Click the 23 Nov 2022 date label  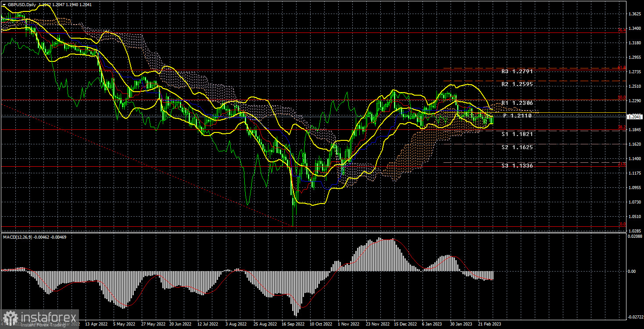[378, 325]
